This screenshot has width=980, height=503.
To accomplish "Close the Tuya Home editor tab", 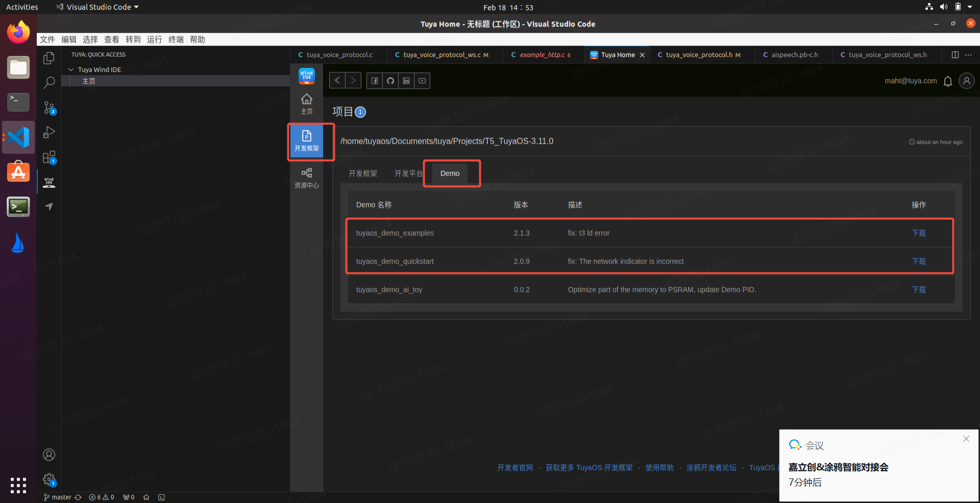I will click(642, 55).
